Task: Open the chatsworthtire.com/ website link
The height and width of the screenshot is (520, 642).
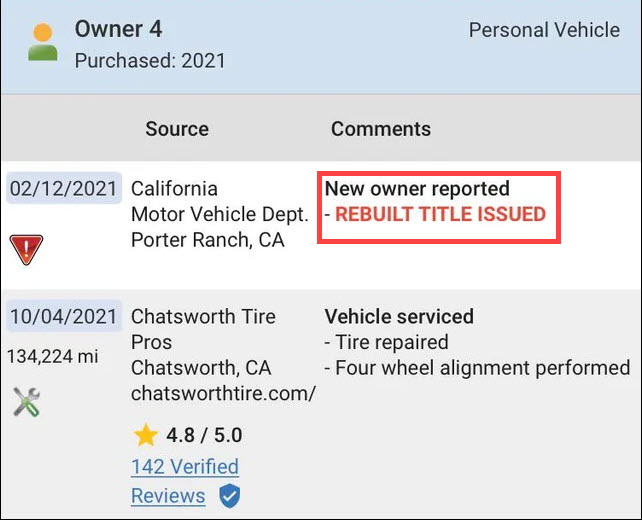Action: pyautogui.click(x=223, y=393)
